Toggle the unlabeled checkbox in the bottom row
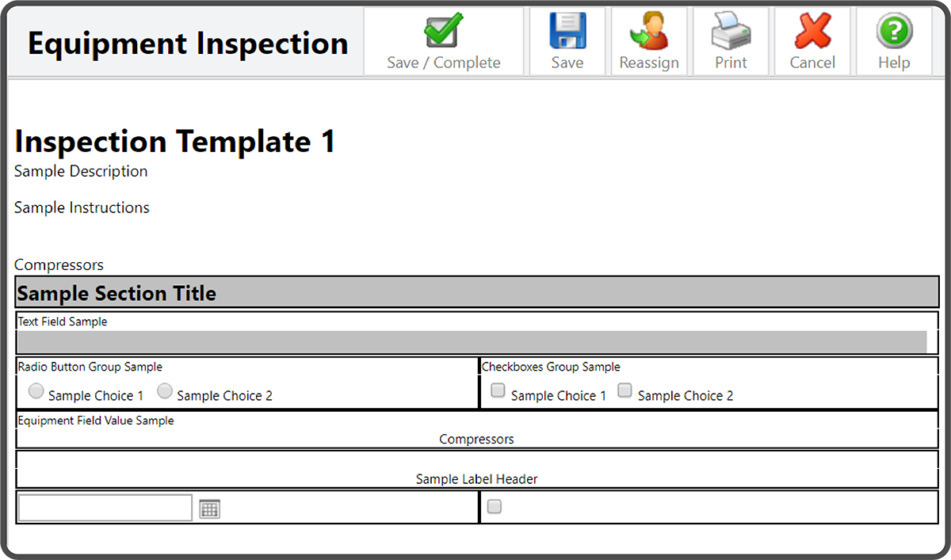The width and height of the screenshot is (951, 560). point(494,506)
